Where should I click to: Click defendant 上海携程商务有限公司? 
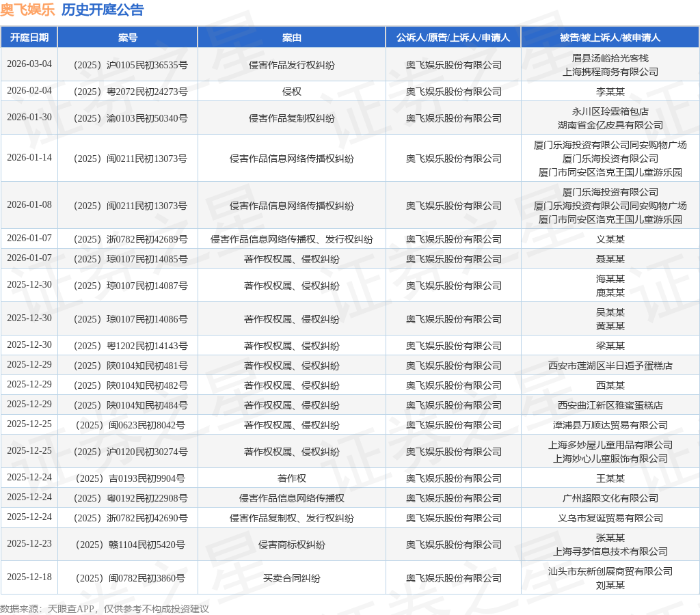click(x=610, y=72)
